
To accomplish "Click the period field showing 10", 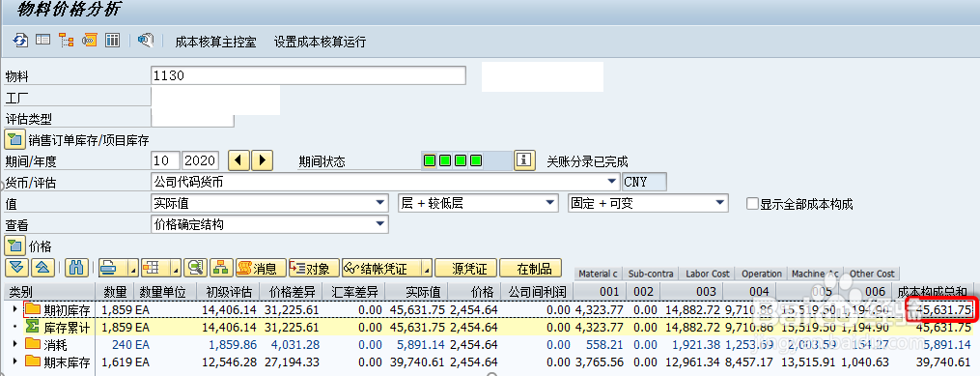I will point(166,160).
